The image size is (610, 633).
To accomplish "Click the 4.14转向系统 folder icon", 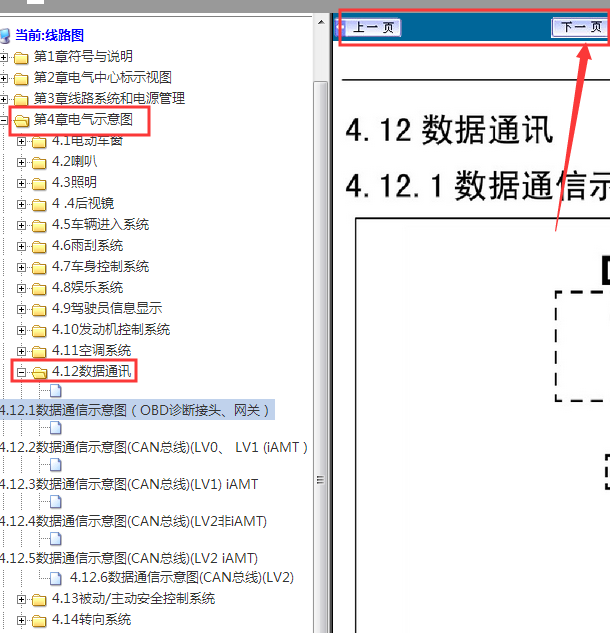I will point(39,620).
